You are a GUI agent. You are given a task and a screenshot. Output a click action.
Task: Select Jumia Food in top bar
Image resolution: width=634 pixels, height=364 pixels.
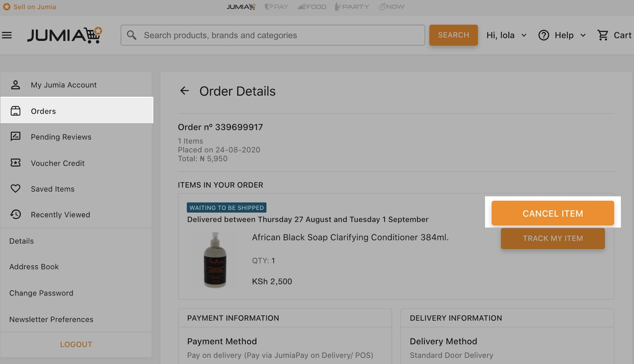pos(312,7)
